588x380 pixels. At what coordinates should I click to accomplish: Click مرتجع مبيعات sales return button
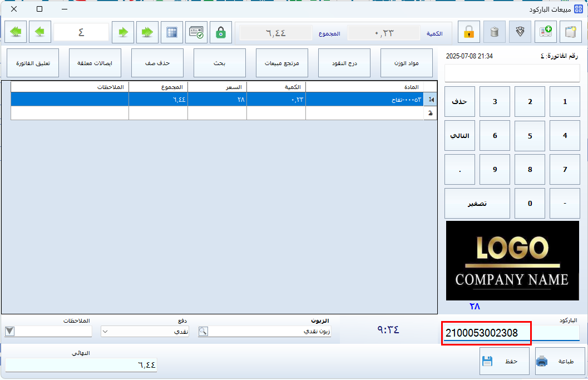pos(282,63)
